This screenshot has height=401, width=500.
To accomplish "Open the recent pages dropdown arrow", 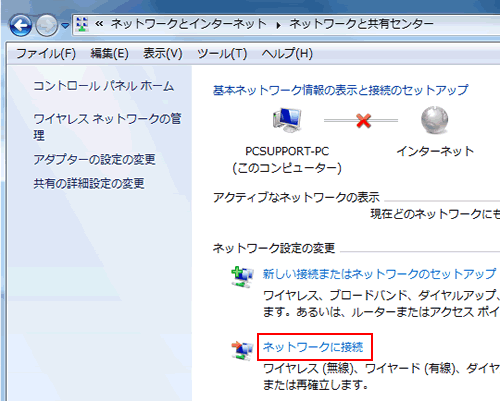I will [x=65, y=26].
